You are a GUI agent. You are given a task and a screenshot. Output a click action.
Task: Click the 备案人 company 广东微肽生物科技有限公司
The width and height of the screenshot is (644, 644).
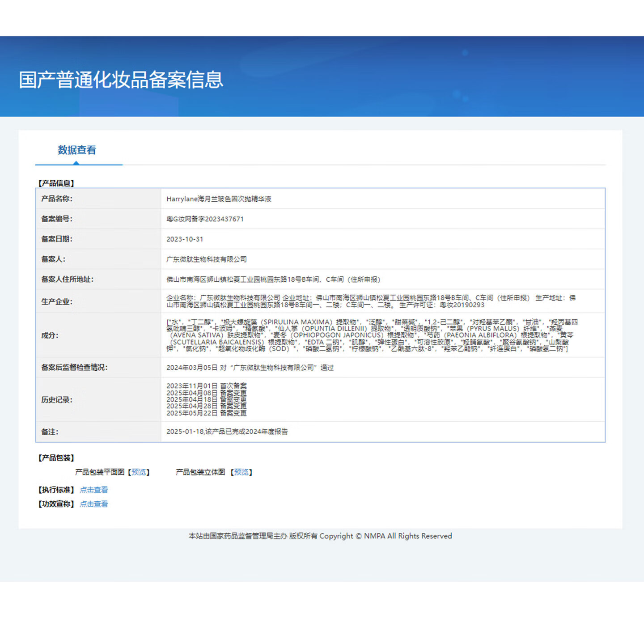point(206,259)
